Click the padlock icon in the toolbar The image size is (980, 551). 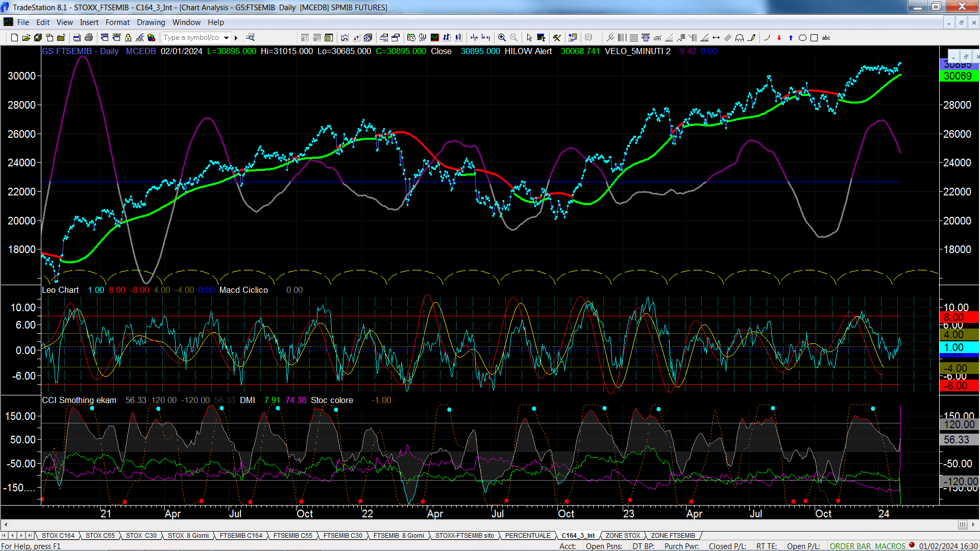pyautogui.click(x=128, y=37)
